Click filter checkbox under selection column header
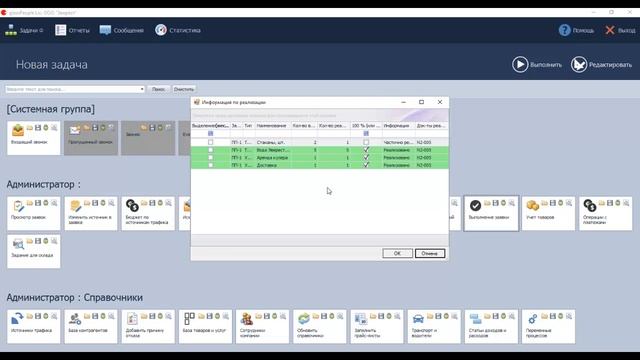The height and width of the screenshot is (360, 640). pos(211,133)
